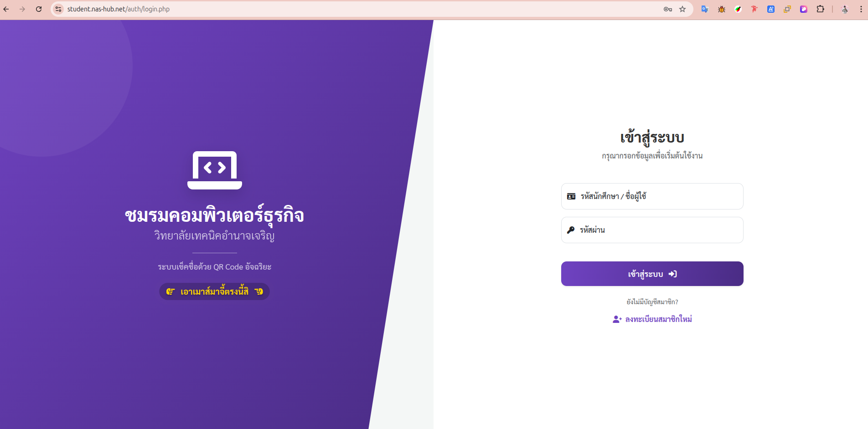868x429 pixels.
Task: Click the user profile avatar
Action: 844,9
